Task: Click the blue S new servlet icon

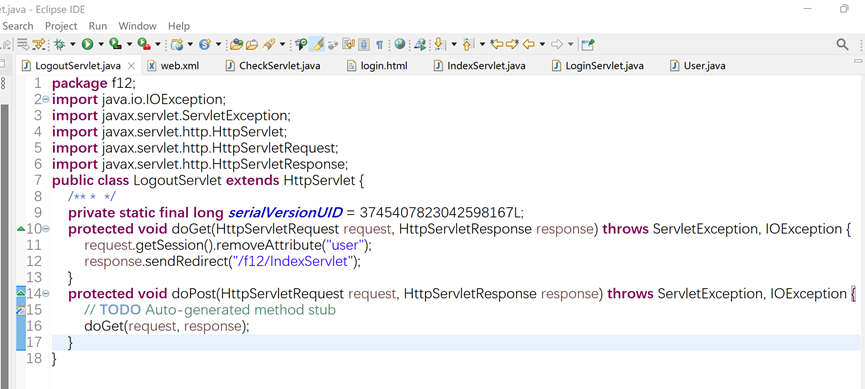Action: tap(205, 44)
